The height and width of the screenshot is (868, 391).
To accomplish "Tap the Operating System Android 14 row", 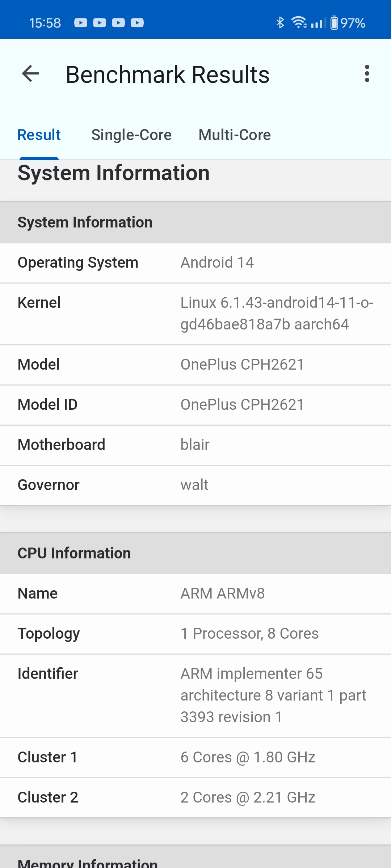I will 195,263.
